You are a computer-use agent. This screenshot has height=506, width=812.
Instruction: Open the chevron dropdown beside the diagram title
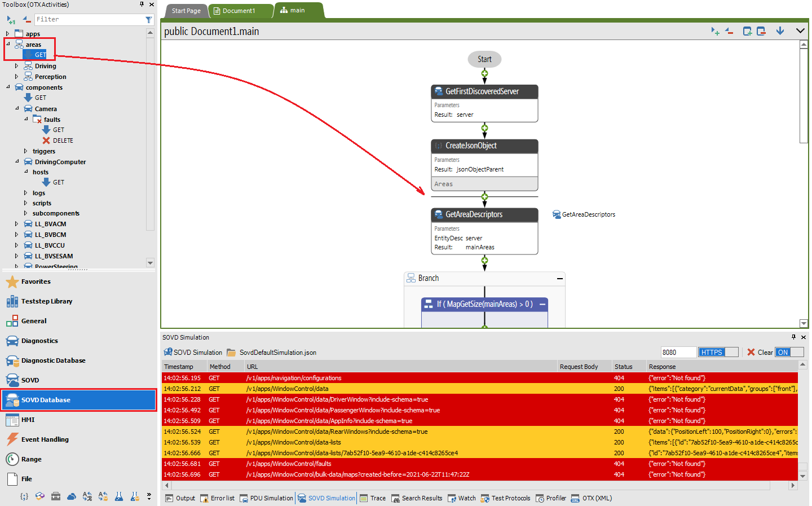click(800, 31)
